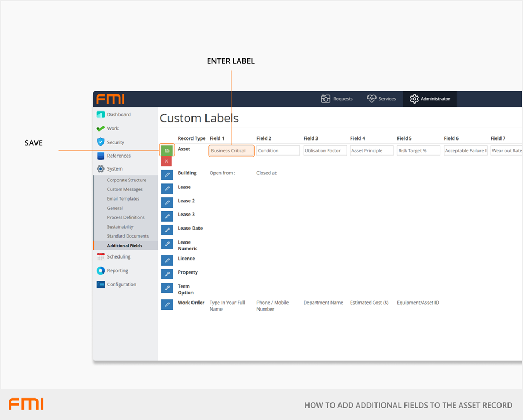Viewport: 523px width, 420px height.
Task: Click the edit icon beside Work Order
Action: coord(167,305)
